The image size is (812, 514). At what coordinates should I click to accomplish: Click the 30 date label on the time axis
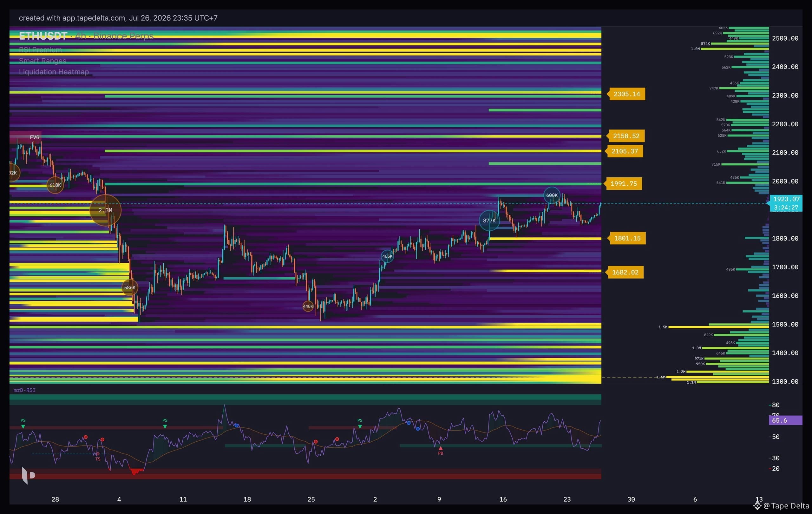pyautogui.click(x=631, y=499)
